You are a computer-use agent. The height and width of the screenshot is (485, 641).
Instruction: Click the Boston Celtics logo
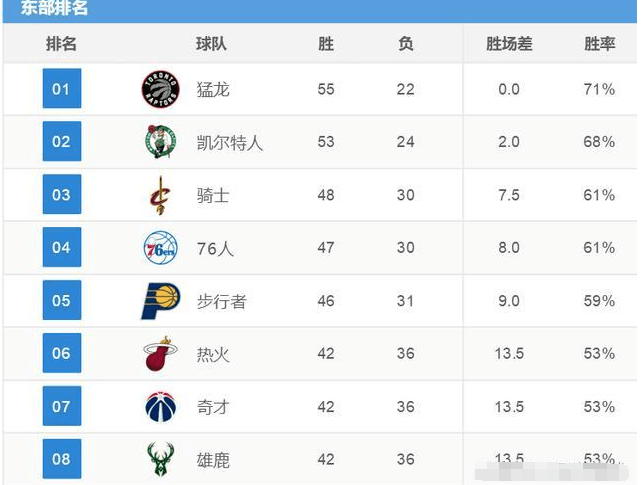[161, 141]
